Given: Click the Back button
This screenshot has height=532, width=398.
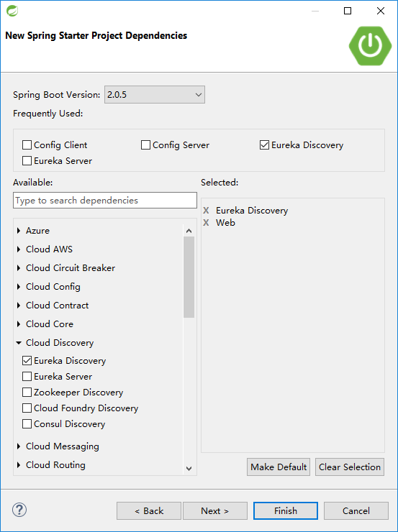Looking at the screenshot, I should point(149,511).
